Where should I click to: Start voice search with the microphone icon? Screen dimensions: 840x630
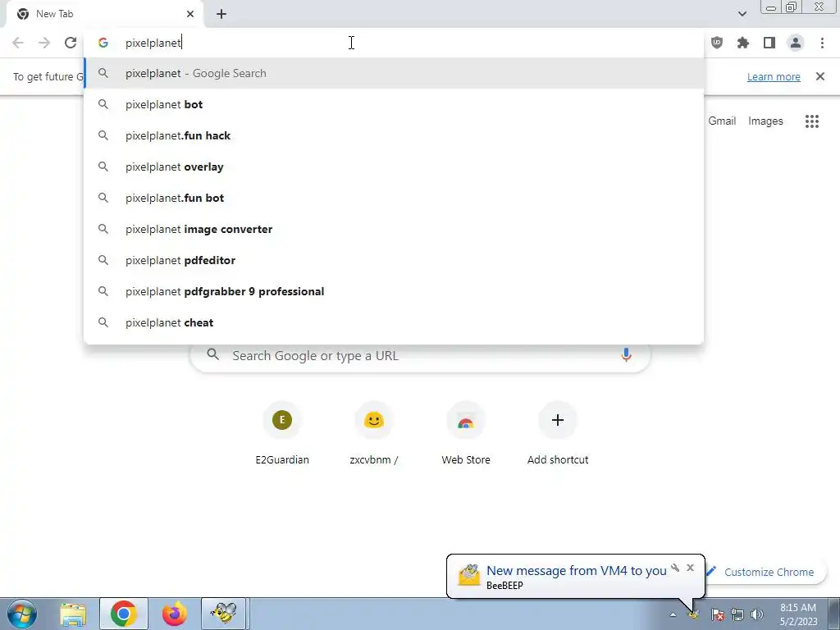pos(626,355)
